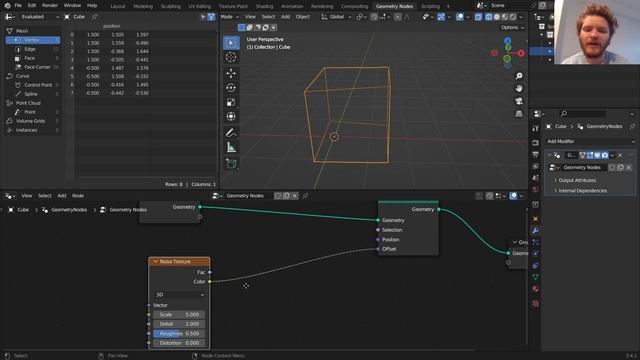Image resolution: width=640 pixels, height=360 pixels.
Task: Activate the Move tool in viewport
Action: pos(231,73)
